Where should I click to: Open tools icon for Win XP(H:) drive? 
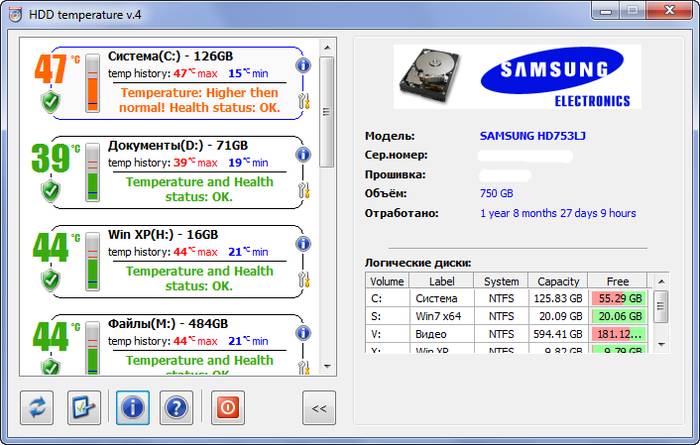click(304, 279)
